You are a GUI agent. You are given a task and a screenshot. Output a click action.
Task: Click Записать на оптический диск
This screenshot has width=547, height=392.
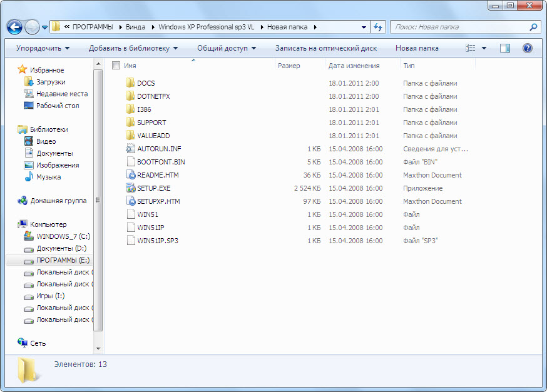[x=326, y=48]
